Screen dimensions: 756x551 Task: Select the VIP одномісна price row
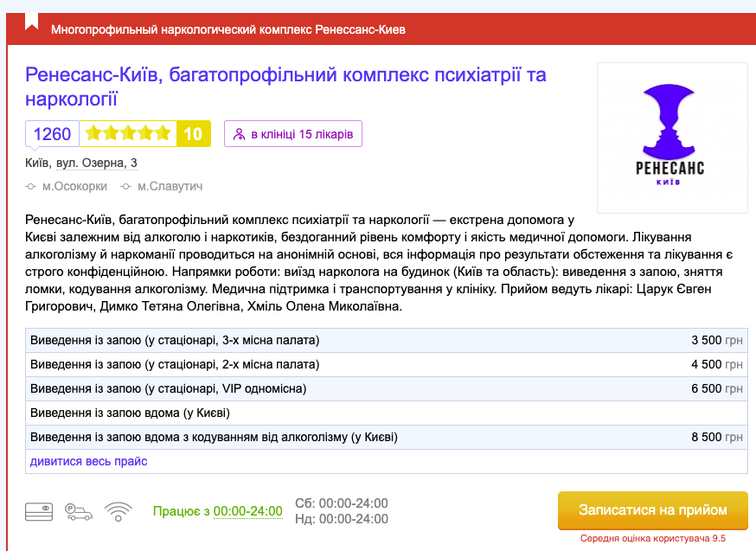pos(387,388)
